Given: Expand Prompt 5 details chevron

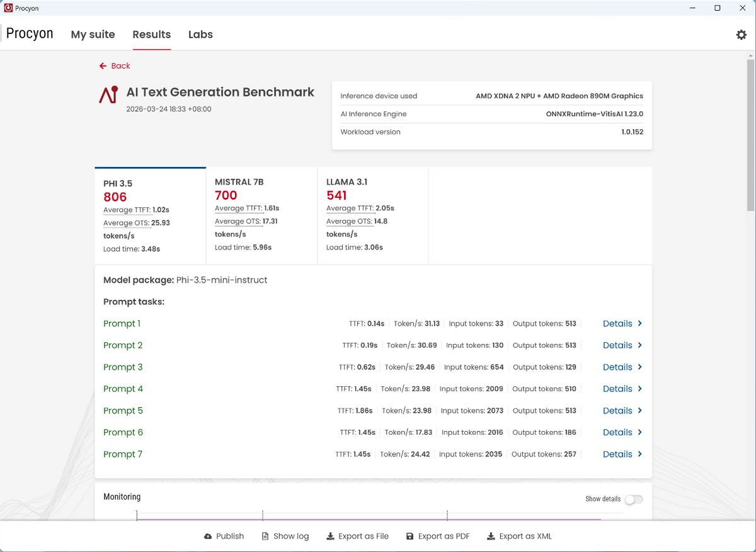Looking at the screenshot, I should click(639, 410).
